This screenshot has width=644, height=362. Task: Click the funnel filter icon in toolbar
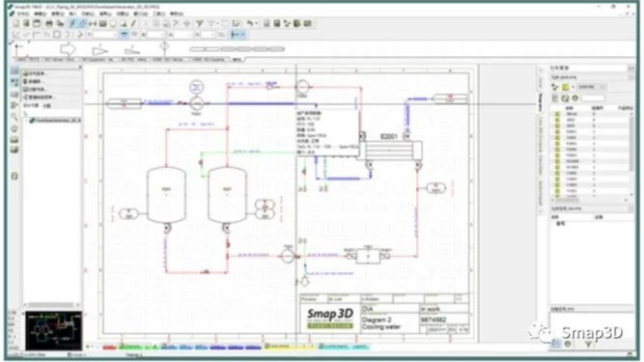coord(200,23)
